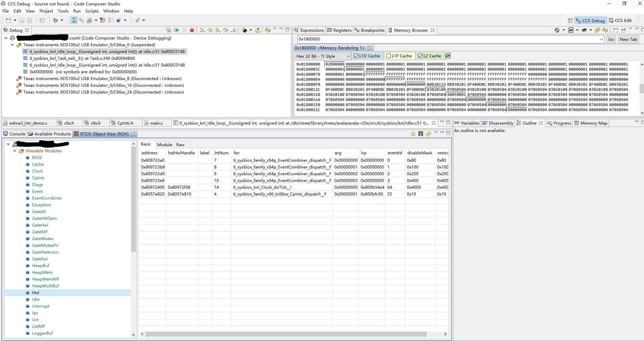This screenshot has height=341, width=644.
Task: Collapse the Viewable Modules tree node
Action: tap(15, 151)
